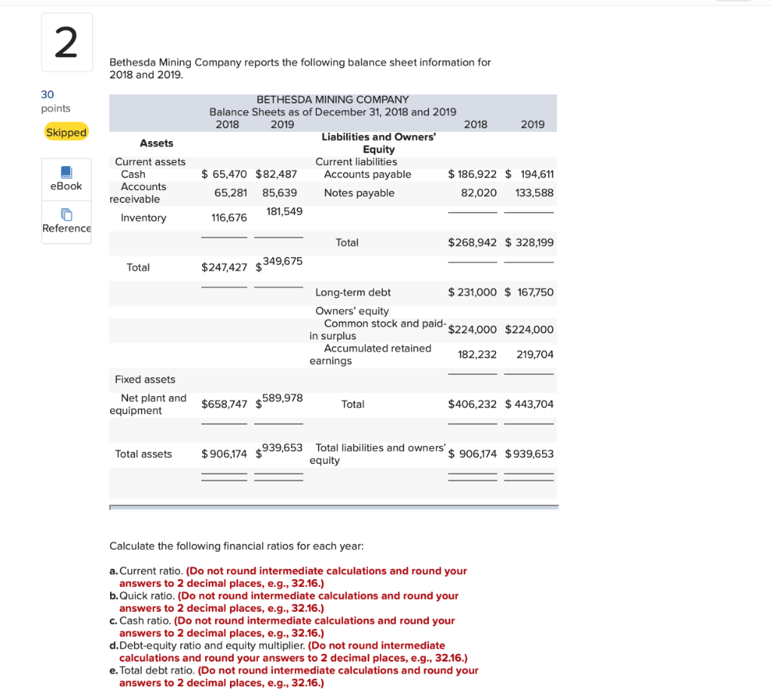Click Notes payable 2018 value 82,020
Screen dimensions: 772x700
[x=479, y=193]
